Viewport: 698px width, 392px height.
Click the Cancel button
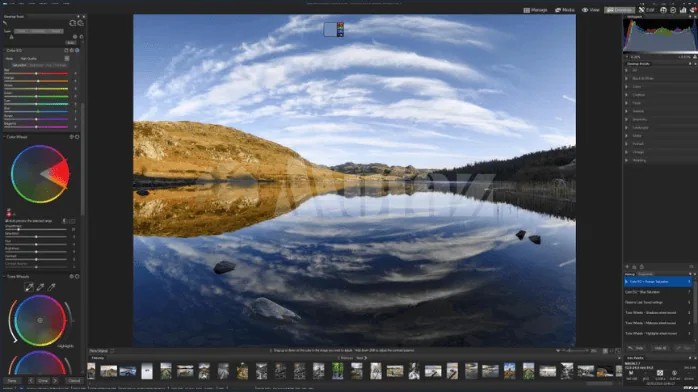(x=74, y=381)
